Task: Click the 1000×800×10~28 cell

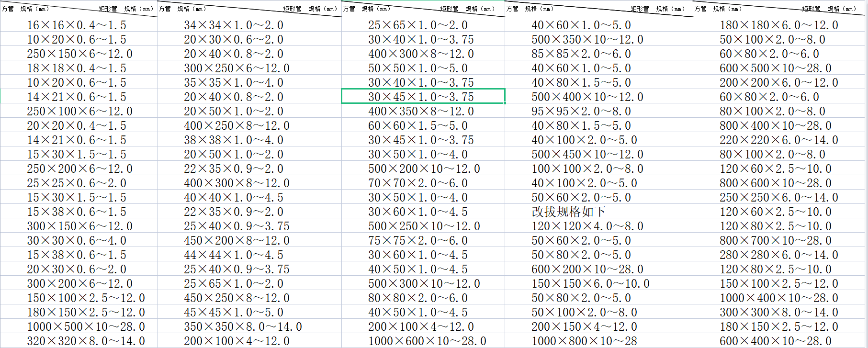Action: tap(584, 341)
